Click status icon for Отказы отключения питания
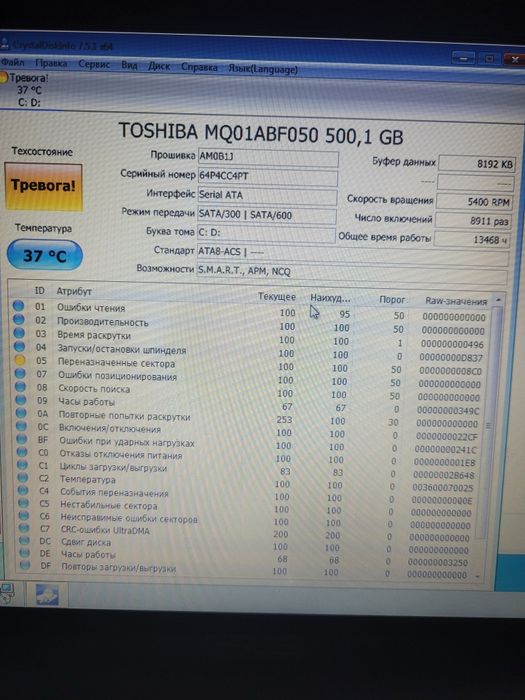The width and height of the screenshot is (525, 700). (22, 452)
